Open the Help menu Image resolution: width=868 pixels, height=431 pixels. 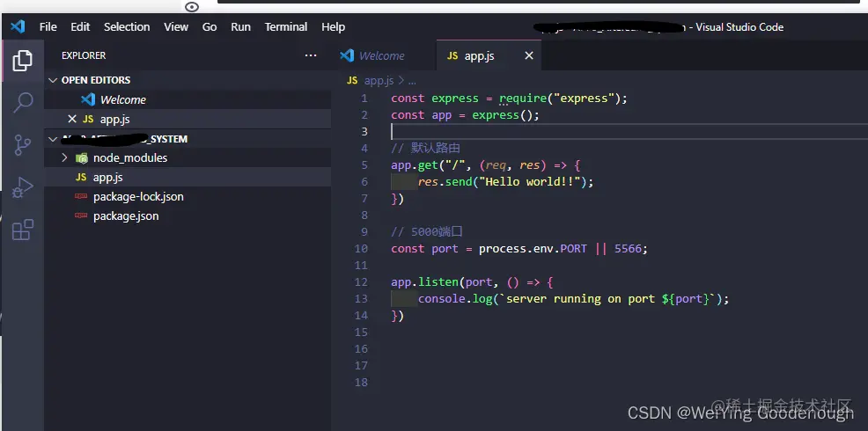[334, 26]
